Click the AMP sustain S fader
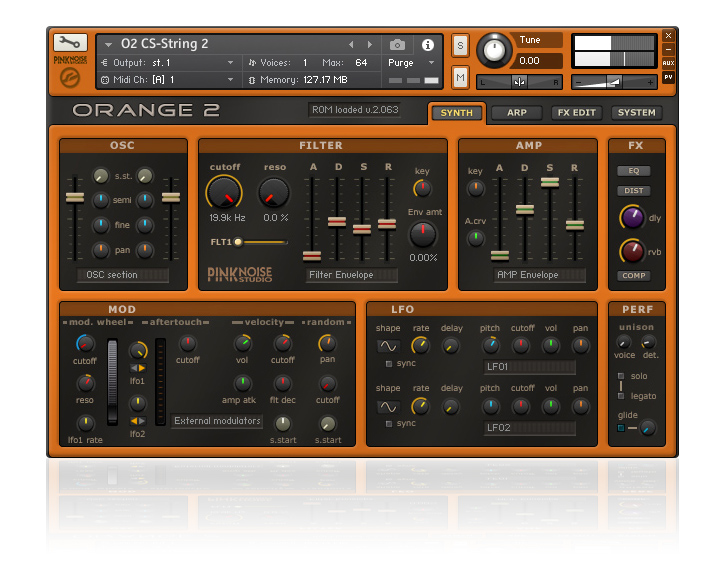This screenshot has height=580, width=720. click(x=550, y=182)
